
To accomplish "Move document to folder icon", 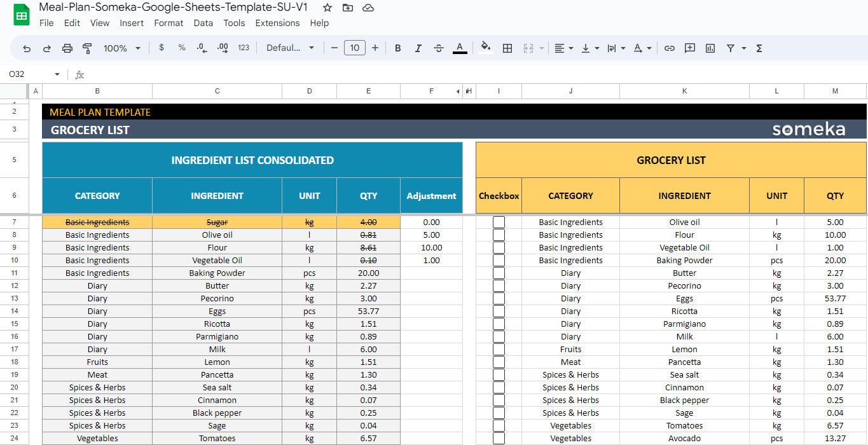I will tap(348, 8).
